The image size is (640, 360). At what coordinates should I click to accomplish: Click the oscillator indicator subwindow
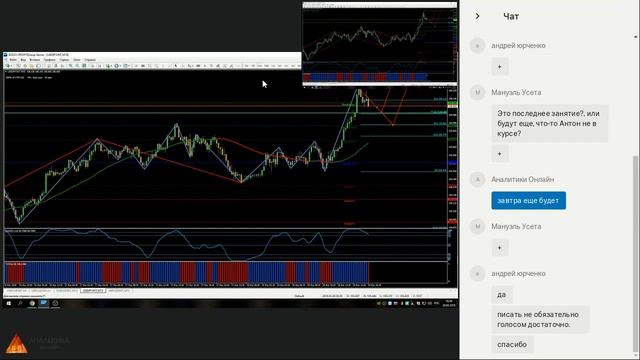coord(225,244)
